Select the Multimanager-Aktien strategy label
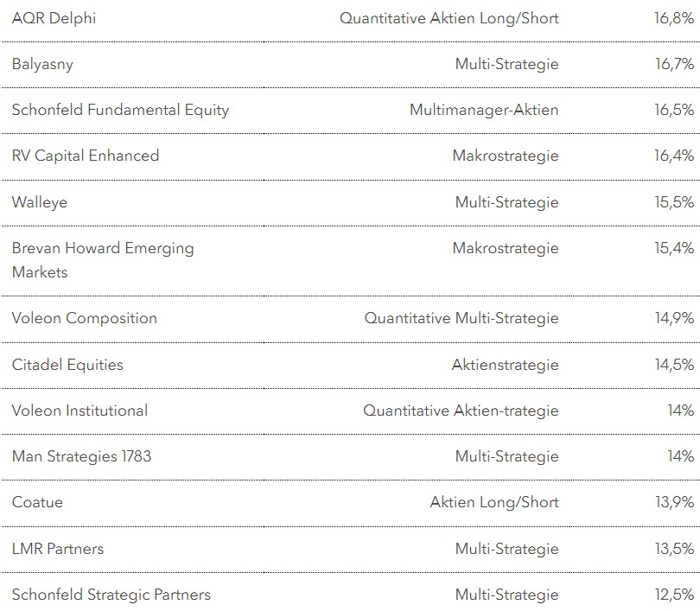700x611 pixels. coord(484,110)
